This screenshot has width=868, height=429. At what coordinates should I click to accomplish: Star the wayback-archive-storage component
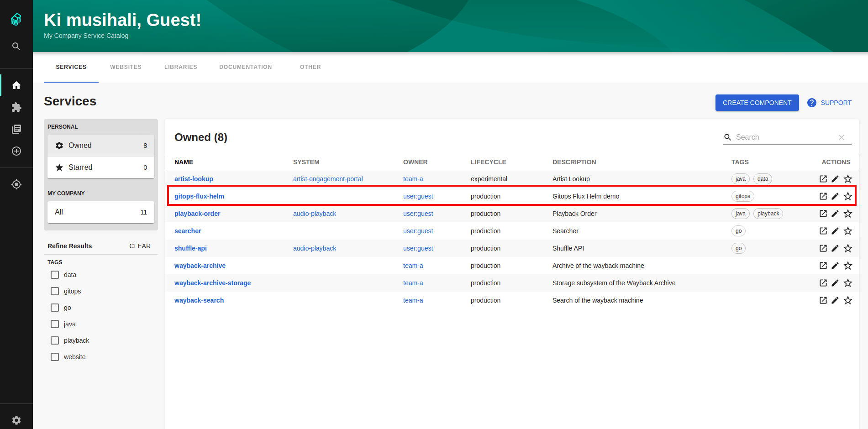pyautogui.click(x=848, y=283)
